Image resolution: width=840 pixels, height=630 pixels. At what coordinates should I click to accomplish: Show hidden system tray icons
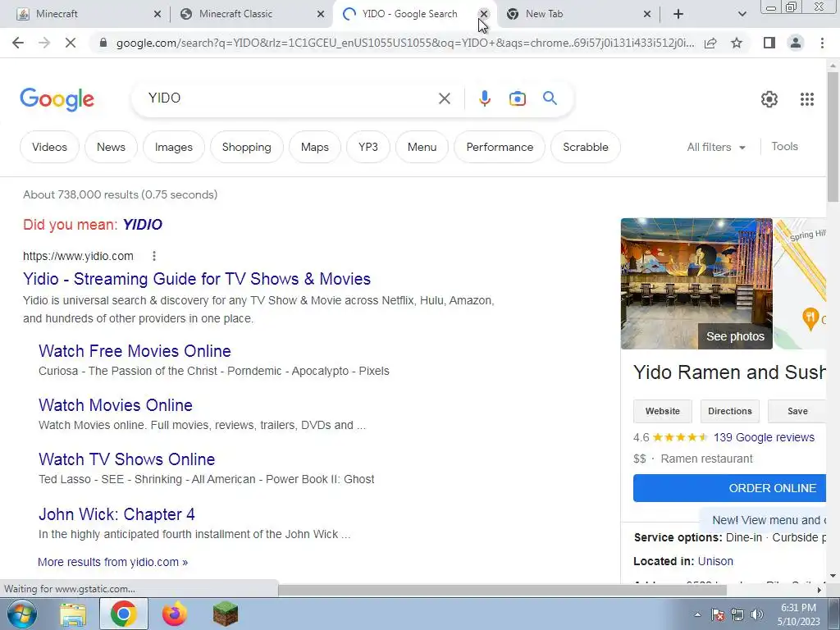(x=697, y=614)
